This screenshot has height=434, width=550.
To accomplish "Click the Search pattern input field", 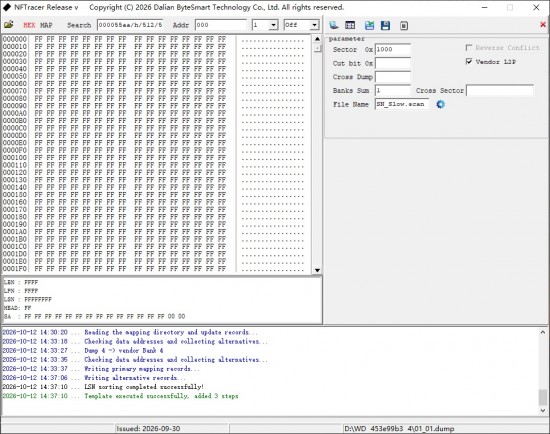I will [130, 25].
